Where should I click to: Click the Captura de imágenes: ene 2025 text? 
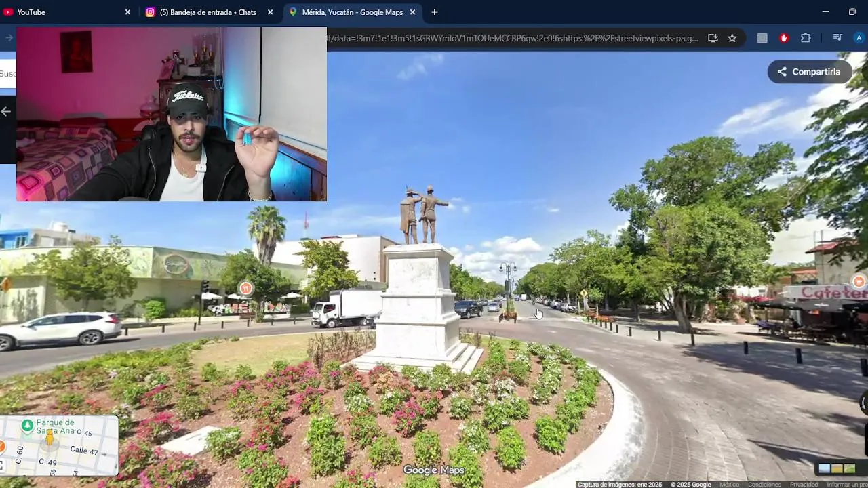coord(620,485)
